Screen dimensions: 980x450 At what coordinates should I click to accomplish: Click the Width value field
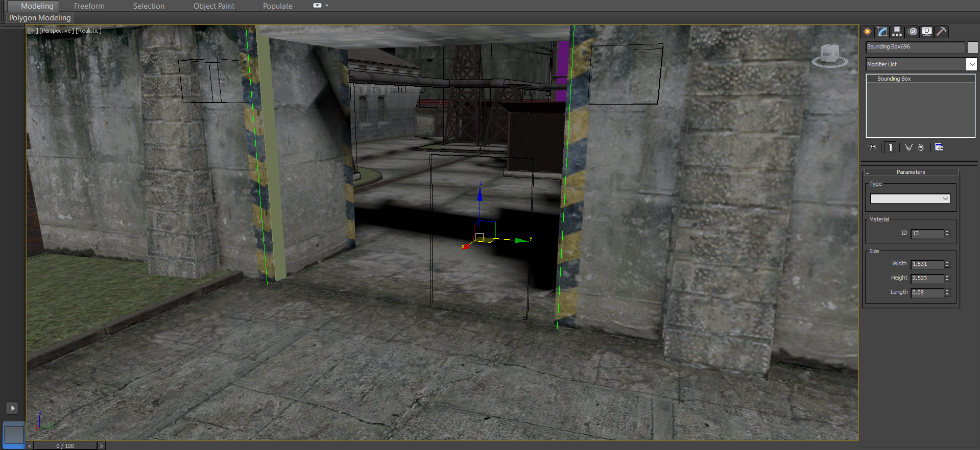click(x=927, y=264)
